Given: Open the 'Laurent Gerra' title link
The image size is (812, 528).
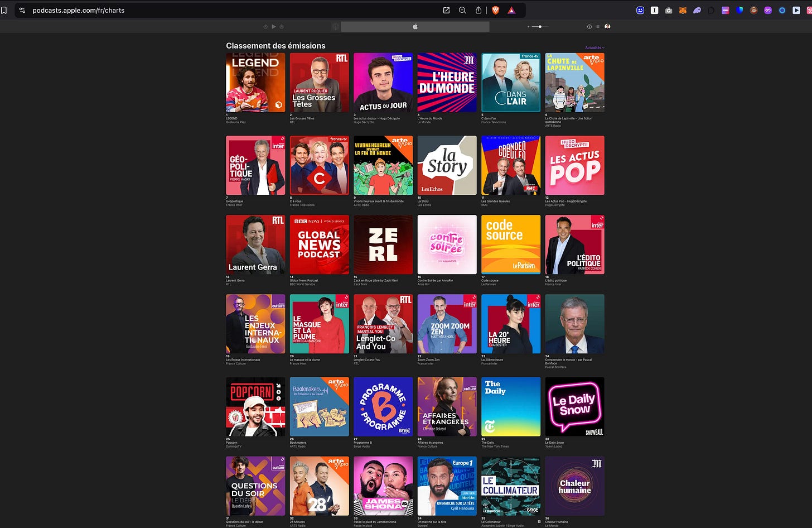Looking at the screenshot, I should point(235,280).
